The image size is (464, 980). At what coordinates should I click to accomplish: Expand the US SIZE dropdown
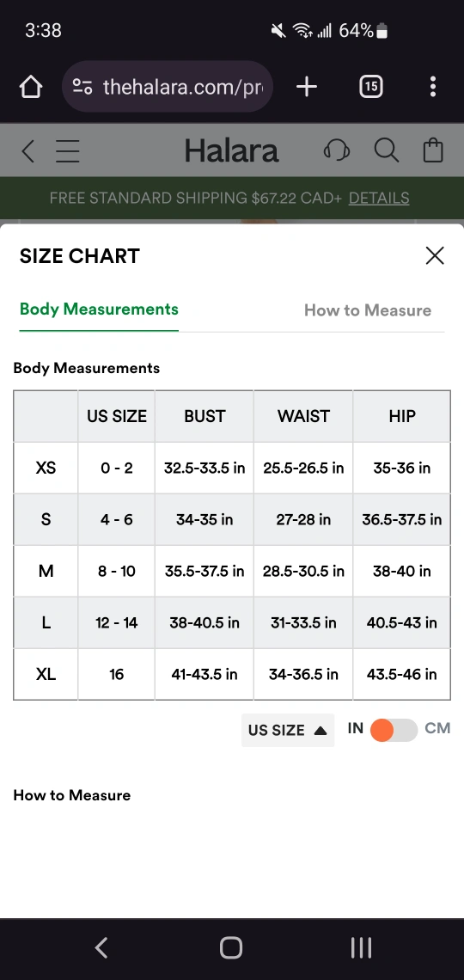coord(288,730)
